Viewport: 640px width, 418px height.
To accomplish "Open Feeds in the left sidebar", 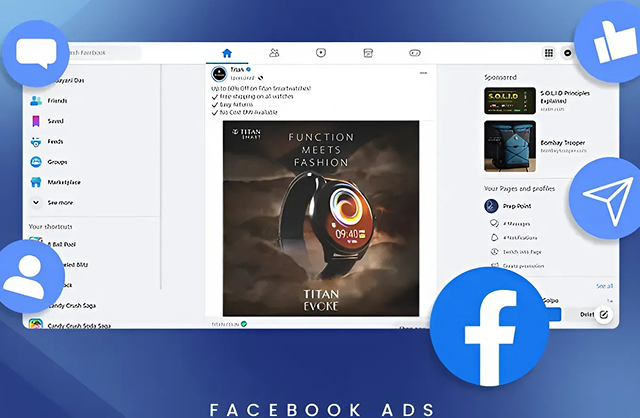I will coord(47,142).
